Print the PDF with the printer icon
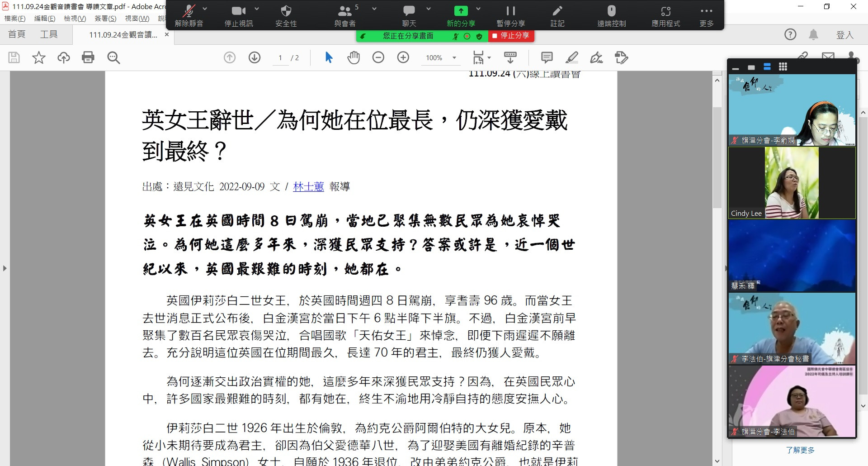Viewport: 868px width, 466px height. [x=88, y=57]
